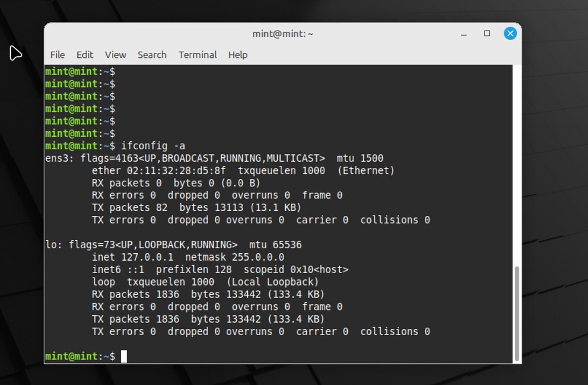Click 'netmask 255.0.0.0' text

235,257
